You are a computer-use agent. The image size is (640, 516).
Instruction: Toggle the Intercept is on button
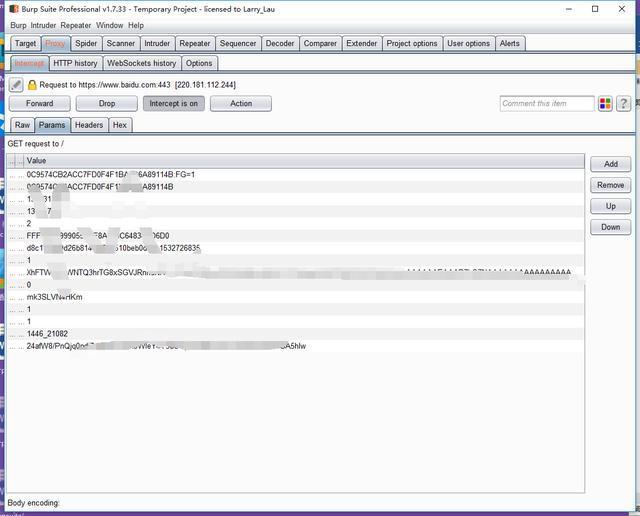tap(173, 104)
